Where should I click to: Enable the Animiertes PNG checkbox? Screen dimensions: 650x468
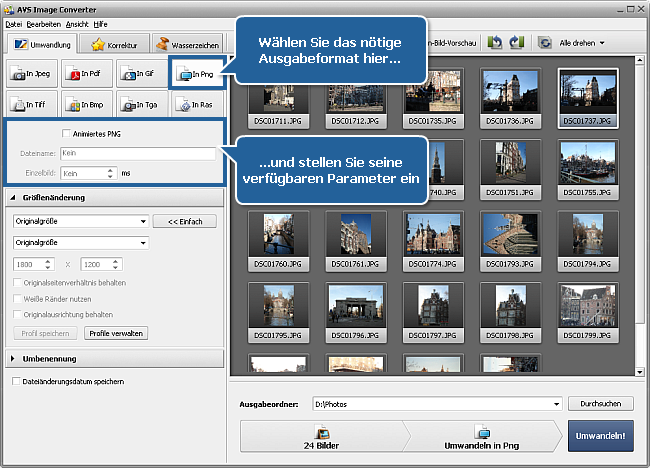pos(66,134)
